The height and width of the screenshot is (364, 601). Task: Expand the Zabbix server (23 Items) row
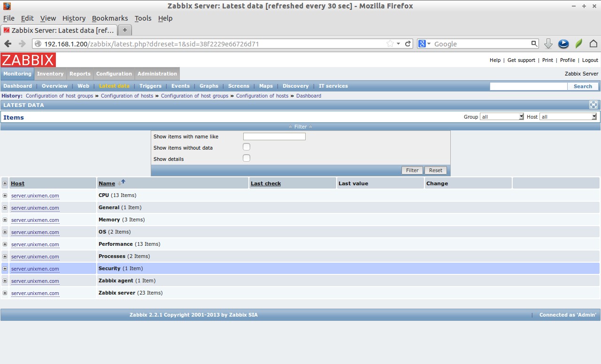[5, 293]
